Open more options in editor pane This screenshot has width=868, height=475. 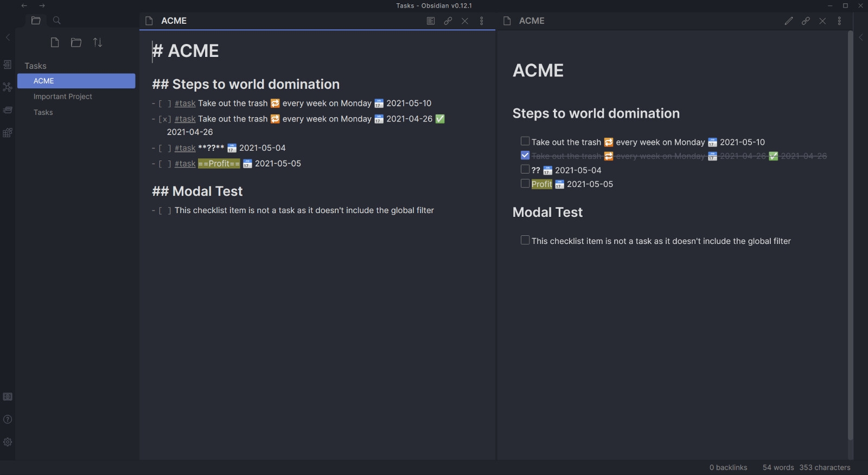482,21
